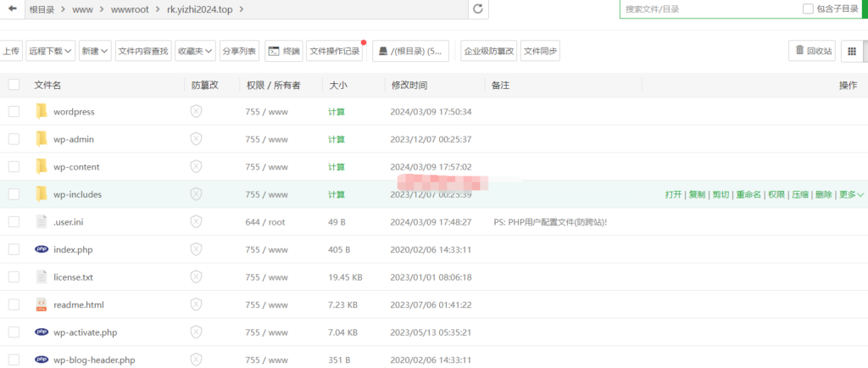Click 压缩 compress link on wp-includes row
The width and height of the screenshot is (868, 368).
(800, 195)
